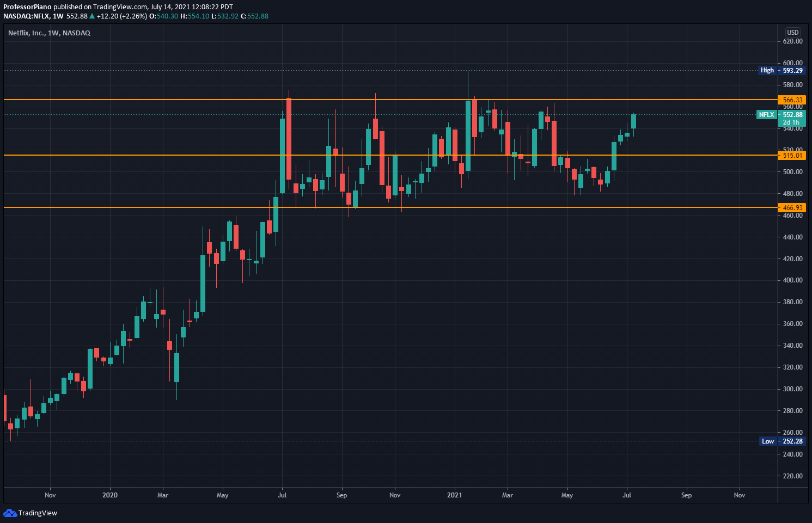812x523 pixels.
Task: Click the upper orange resistance line
Action: point(390,100)
